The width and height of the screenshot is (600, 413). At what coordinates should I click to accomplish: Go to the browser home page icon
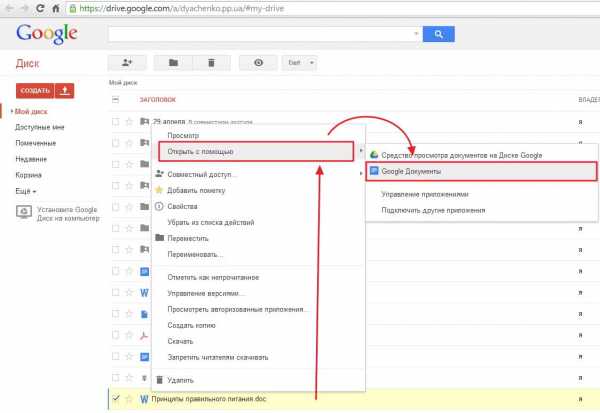[55, 8]
